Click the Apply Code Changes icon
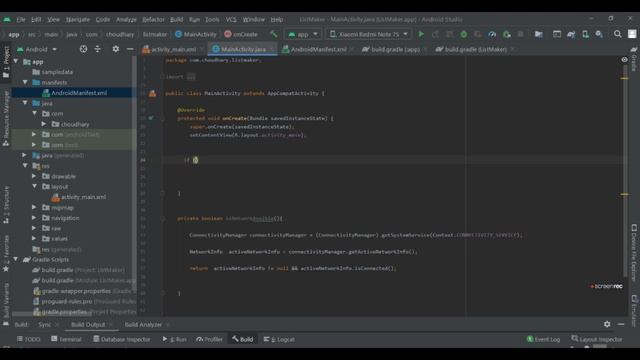Screen dimensions: 640x360 [449, 34]
